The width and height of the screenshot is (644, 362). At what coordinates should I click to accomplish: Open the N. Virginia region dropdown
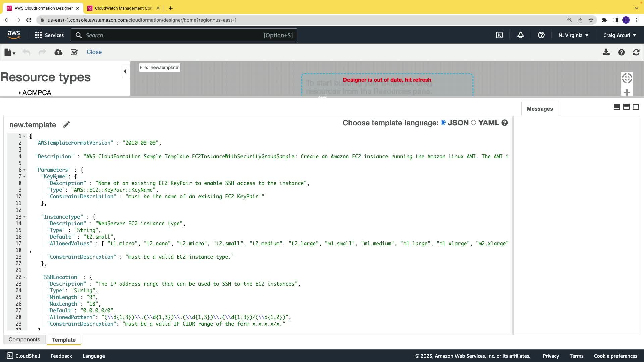pos(573,35)
